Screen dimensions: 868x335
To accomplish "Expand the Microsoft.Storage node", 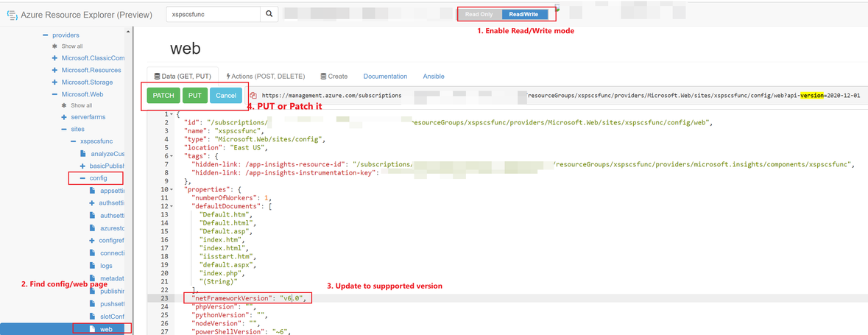I will tap(54, 82).
